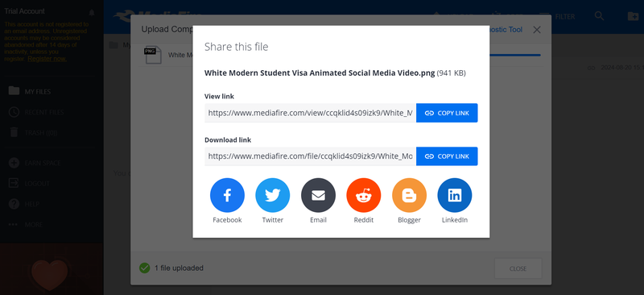Open the Register now link
Image resolution: width=644 pixels, height=295 pixels.
[x=47, y=59]
